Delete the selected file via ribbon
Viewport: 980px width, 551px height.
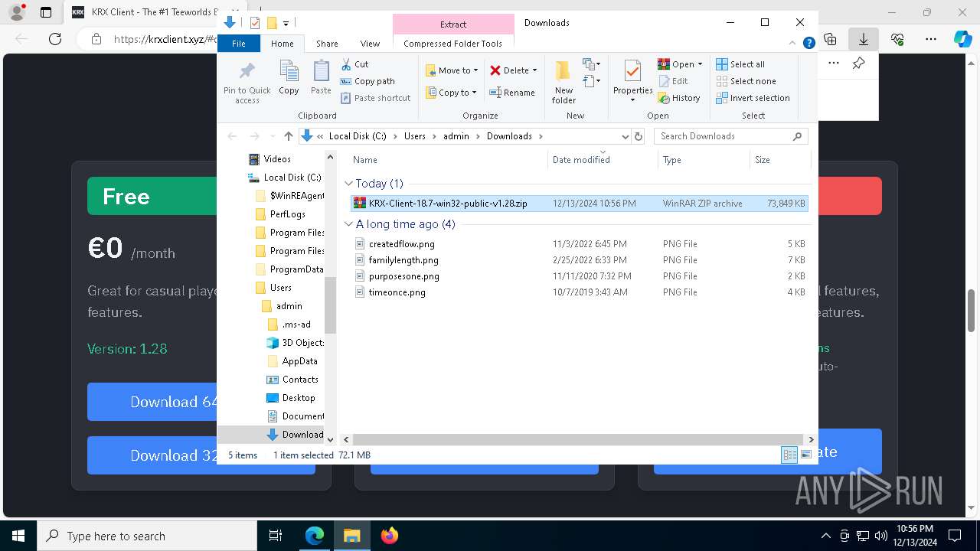(x=513, y=70)
